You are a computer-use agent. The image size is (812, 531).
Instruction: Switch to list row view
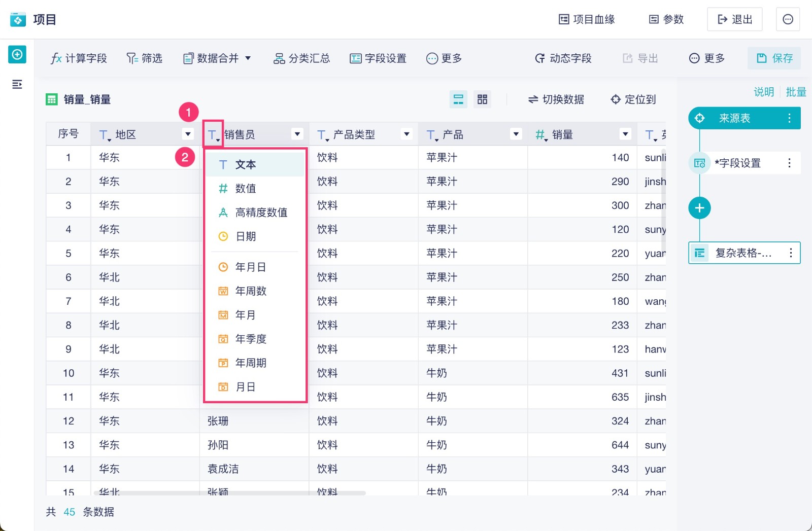(x=458, y=99)
